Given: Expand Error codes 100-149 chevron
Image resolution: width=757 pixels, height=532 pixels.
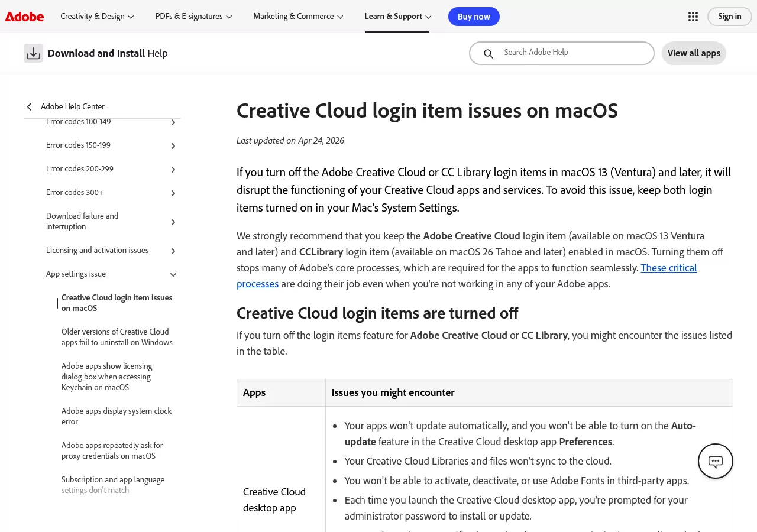Looking at the screenshot, I should [x=173, y=122].
